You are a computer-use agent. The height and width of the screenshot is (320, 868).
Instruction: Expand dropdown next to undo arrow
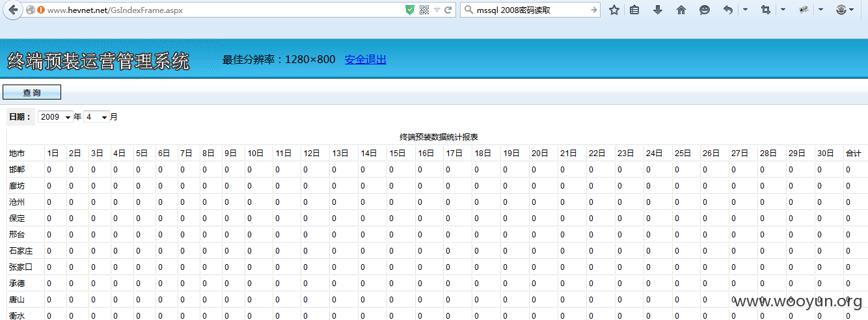pyautogui.click(x=745, y=10)
